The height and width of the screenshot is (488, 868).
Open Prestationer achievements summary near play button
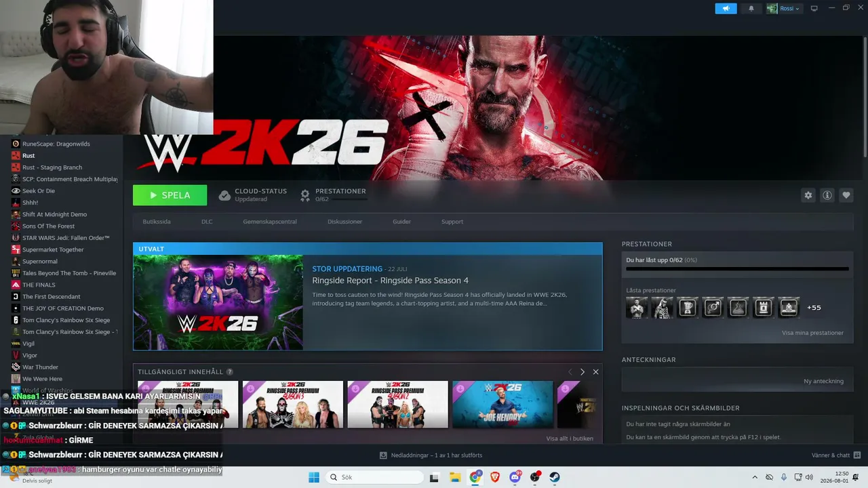click(x=333, y=195)
